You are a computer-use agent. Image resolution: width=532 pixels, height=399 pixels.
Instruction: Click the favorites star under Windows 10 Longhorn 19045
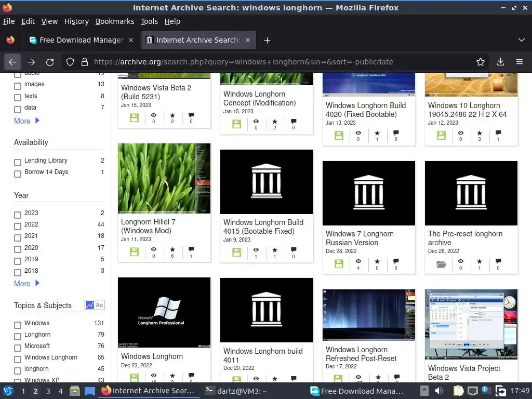(480, 133)
